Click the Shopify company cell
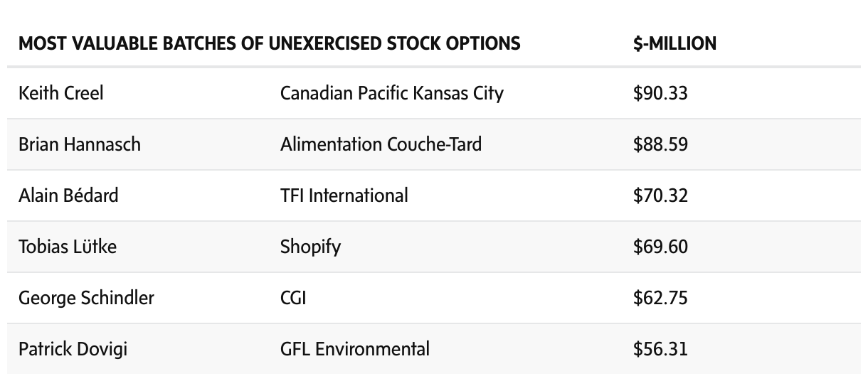This screenshot has width=868, height=381. pyautogui.click(x=310, y=247)
